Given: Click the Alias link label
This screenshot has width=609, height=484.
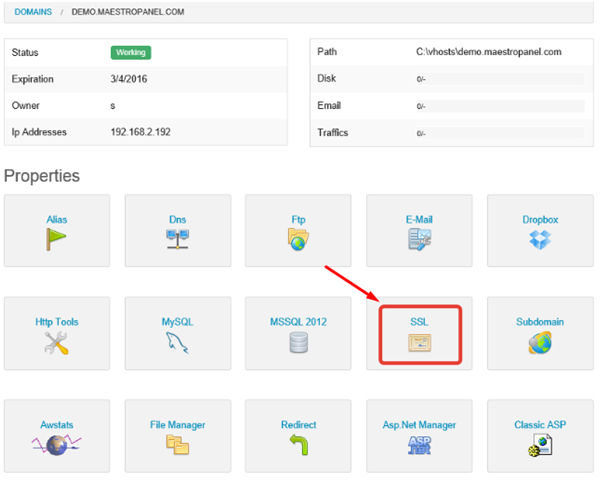Looking at the screenshot, I should coord(57,219).
